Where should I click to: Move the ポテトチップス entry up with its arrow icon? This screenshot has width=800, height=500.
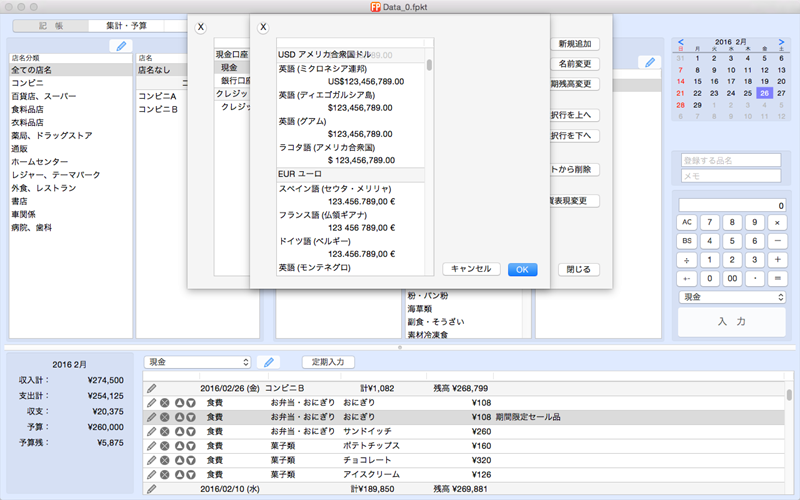178,446
